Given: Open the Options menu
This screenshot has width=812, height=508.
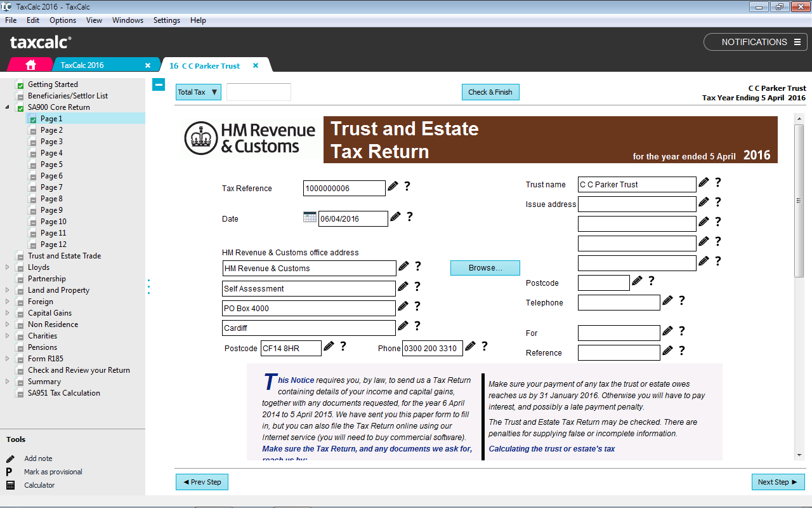Looking at the screenshot, I should point(63,20).
